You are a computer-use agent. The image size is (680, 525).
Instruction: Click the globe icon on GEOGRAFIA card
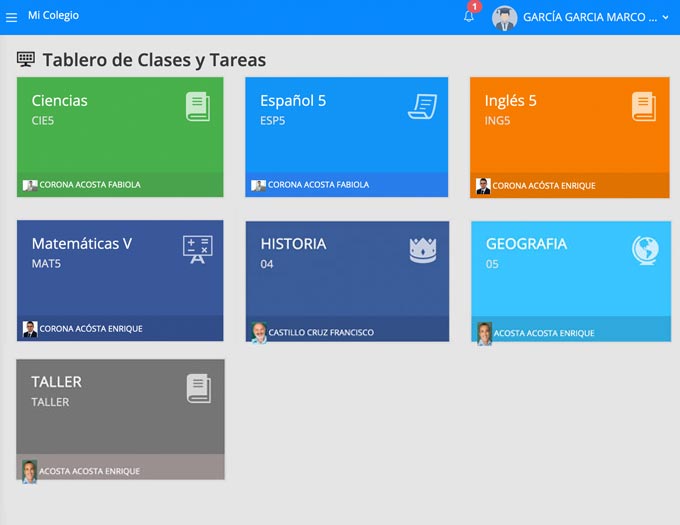[x=645, y=251]
